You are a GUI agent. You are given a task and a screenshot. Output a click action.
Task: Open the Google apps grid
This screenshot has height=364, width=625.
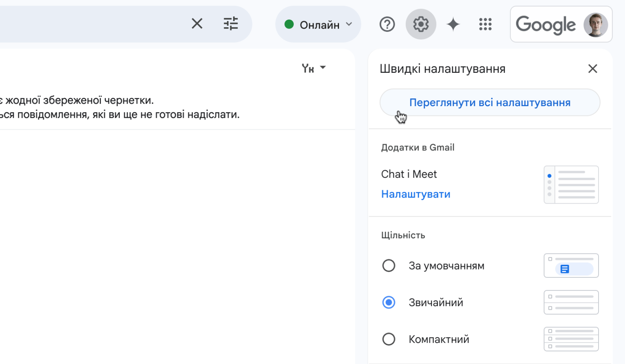coord(485,24)
